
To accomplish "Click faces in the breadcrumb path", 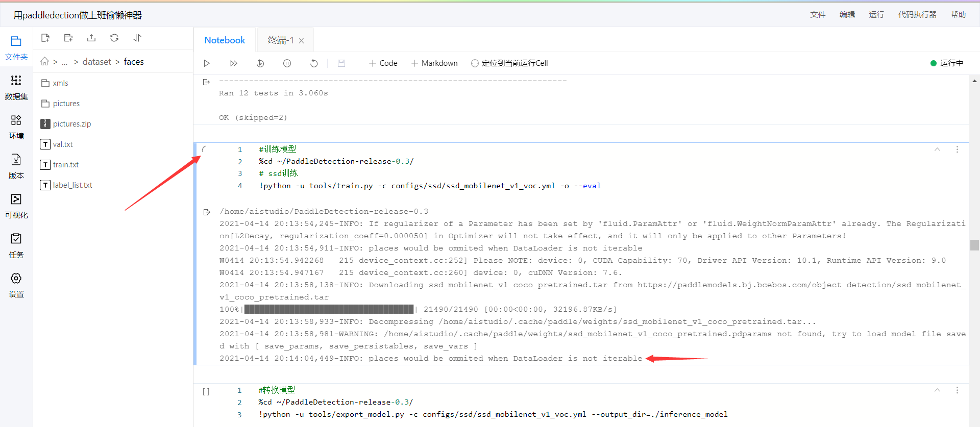I will 134,62.
